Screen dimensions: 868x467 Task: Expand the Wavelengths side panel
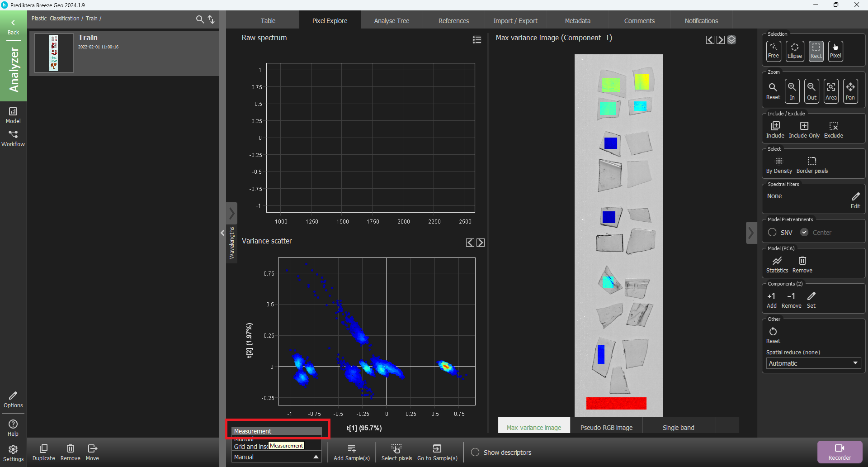pos(231,213)
